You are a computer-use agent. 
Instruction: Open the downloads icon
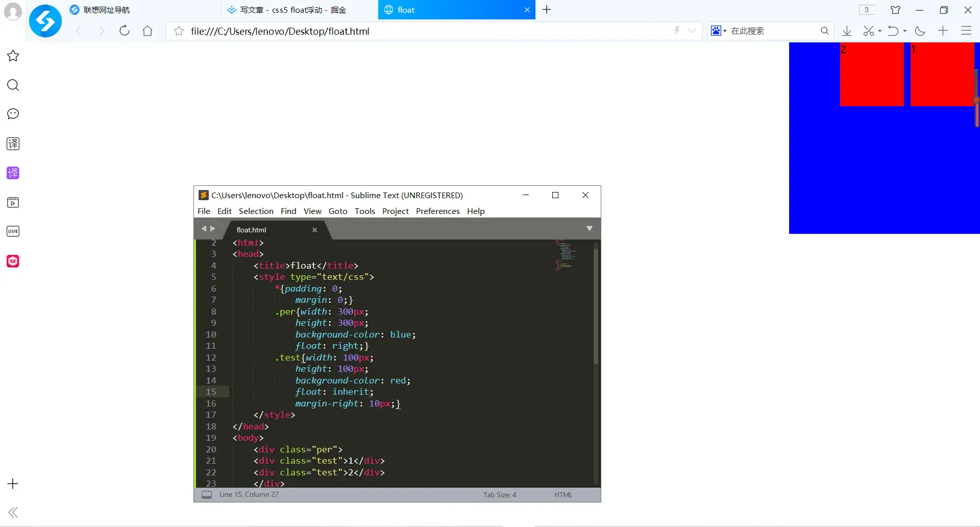tap(847, 31)
